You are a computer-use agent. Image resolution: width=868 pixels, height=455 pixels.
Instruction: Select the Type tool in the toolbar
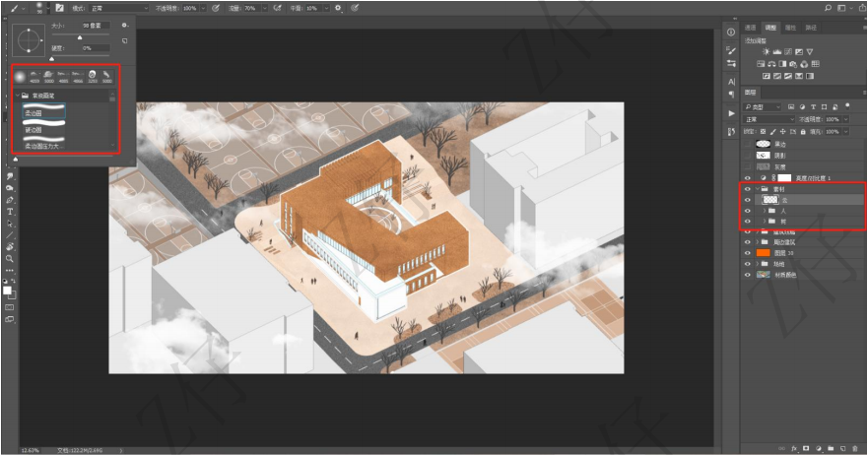pos(10,212)
